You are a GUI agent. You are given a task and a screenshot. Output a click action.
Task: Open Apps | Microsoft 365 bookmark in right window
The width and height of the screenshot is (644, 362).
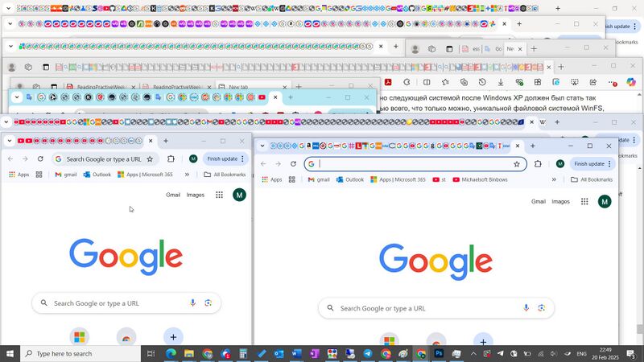click(x=398, y=179)
